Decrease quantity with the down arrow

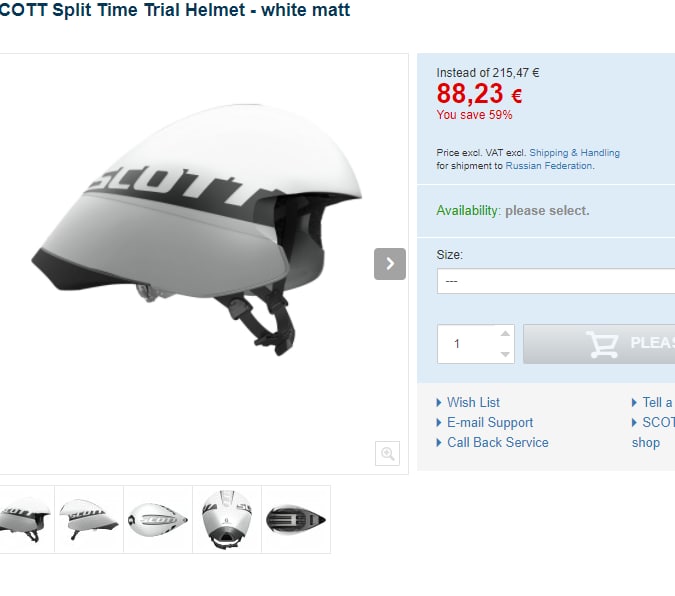click(505, 354)
